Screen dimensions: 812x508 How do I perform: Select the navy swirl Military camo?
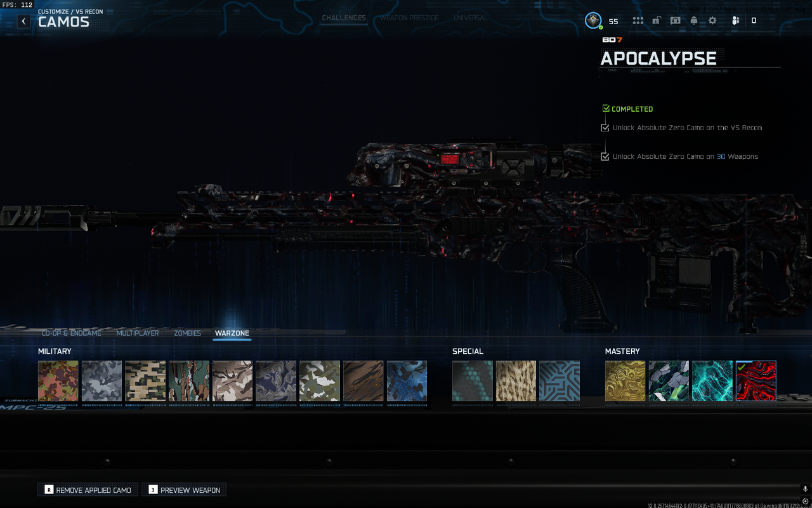pos(276,381)
